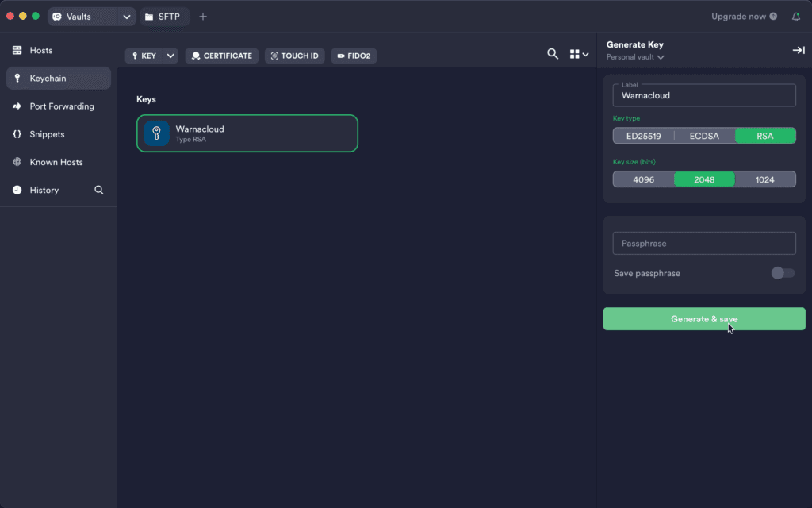Image resolution: width=812 pixels, height=508 pixels.
Task: Click the Passphrase input field
Action: point(703,243)
